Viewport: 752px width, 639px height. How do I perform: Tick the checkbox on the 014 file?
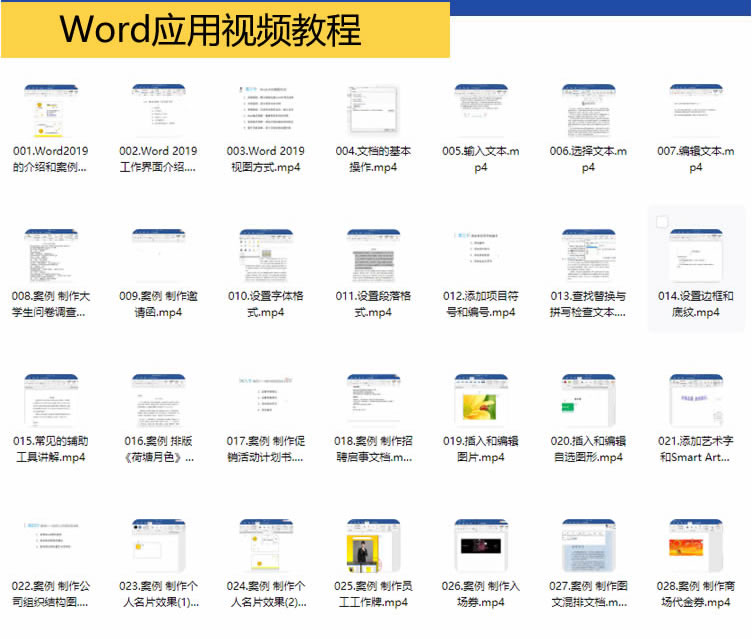pyautogui.click(x=662, y=222)
